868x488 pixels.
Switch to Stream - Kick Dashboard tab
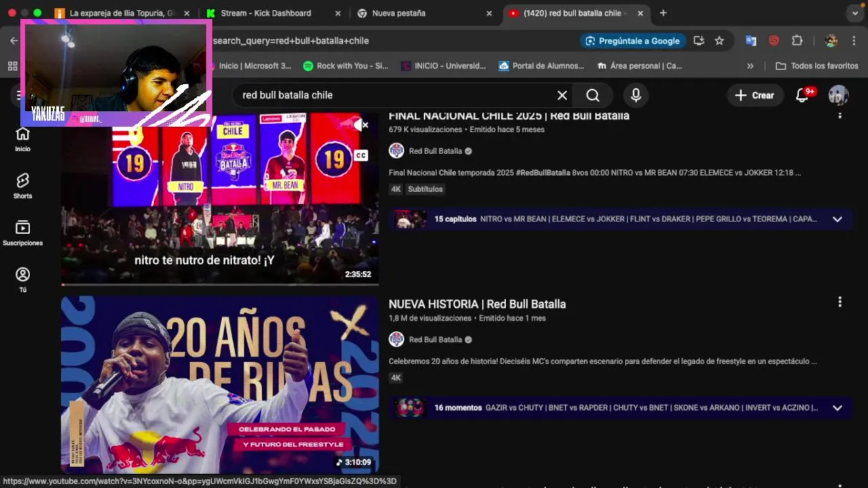click(x=266, y=13)
